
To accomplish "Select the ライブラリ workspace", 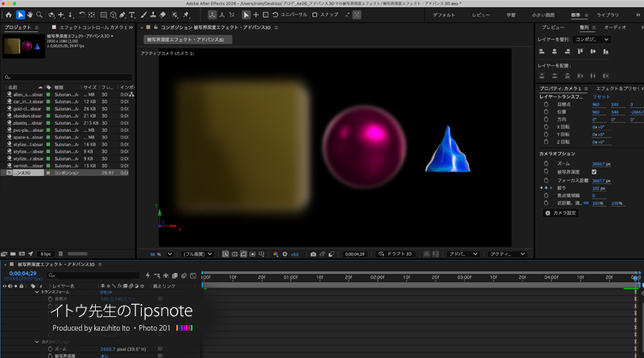I will (608, 14).
